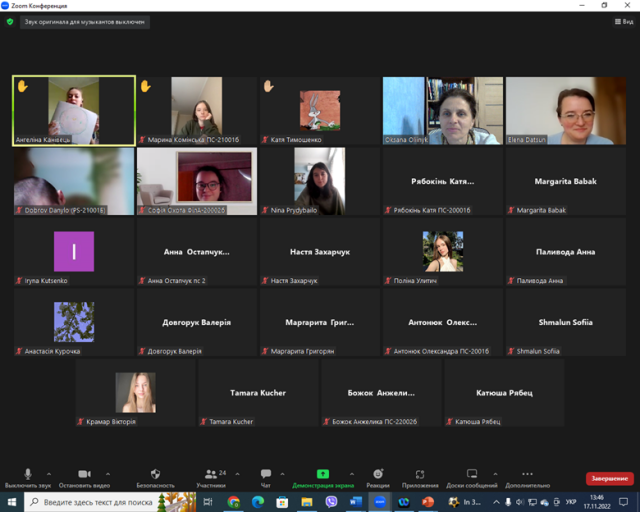
Task: Click the Катюша Рябец name tile
Action: tap(504, 392)
